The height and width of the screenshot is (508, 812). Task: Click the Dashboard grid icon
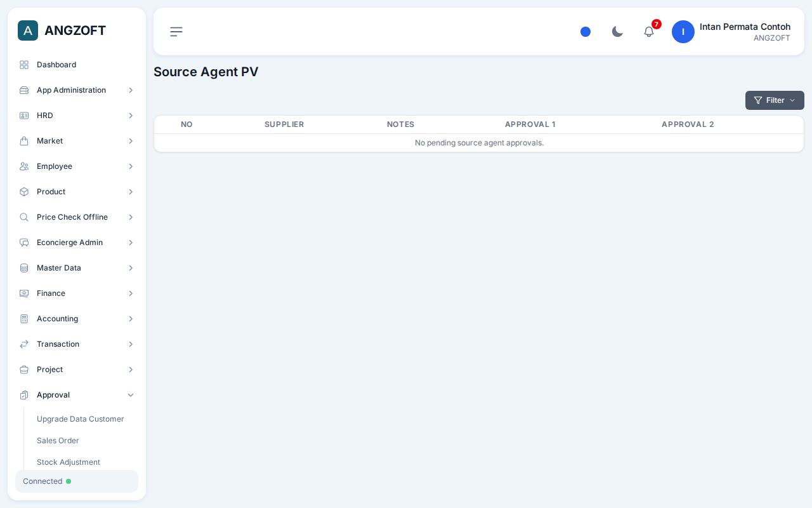(24, 65)
